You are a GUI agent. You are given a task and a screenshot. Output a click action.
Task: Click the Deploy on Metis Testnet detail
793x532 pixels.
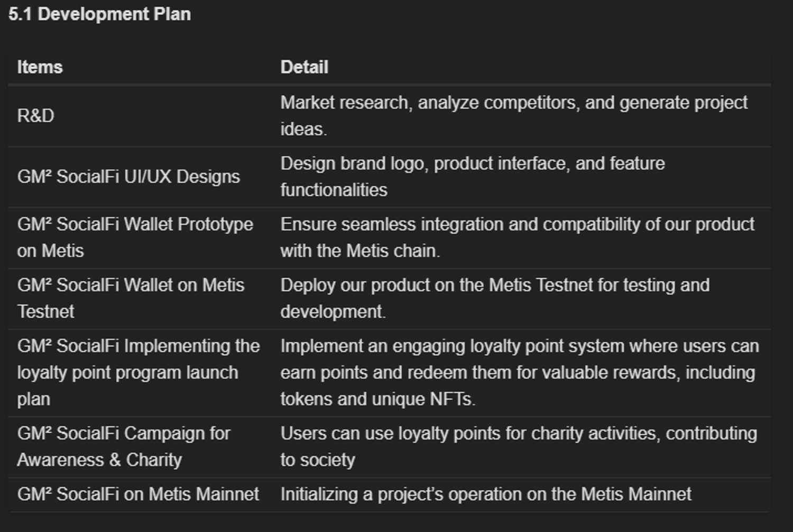pos(495,298)
